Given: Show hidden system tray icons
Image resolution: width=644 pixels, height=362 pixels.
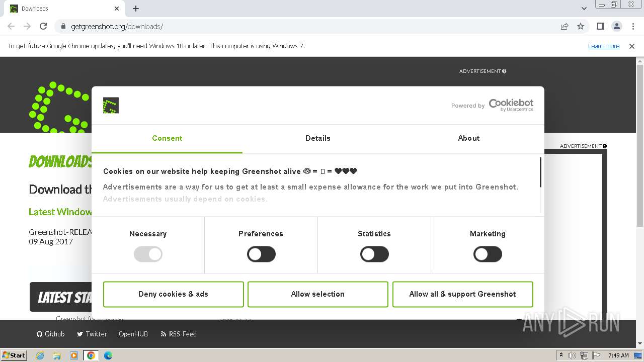Looking at the screenshot, I should click(561, 355).
